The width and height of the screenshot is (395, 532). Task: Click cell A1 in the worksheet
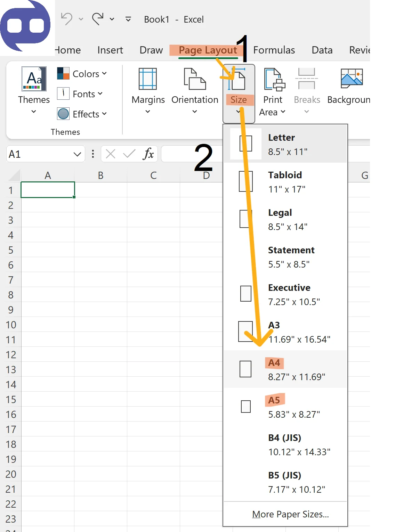click(48, 190)
